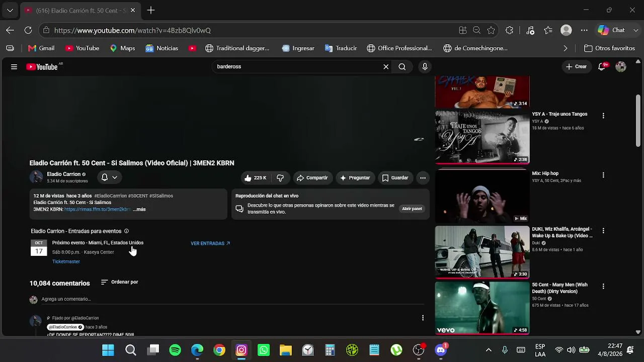Image resolution: width=644 pixels, height=362 pixels.
Task: Open the YouTube account avatar menu
Action: [621, 67]
